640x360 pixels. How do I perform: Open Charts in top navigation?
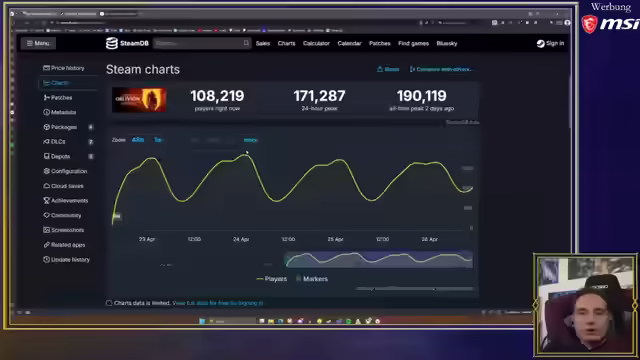coord(286,43)
